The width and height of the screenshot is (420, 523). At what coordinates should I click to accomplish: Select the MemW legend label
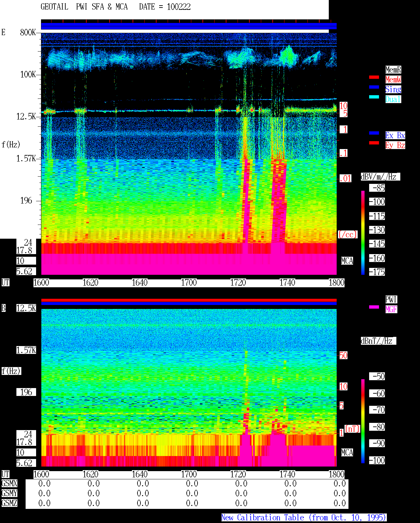(393, 79)
